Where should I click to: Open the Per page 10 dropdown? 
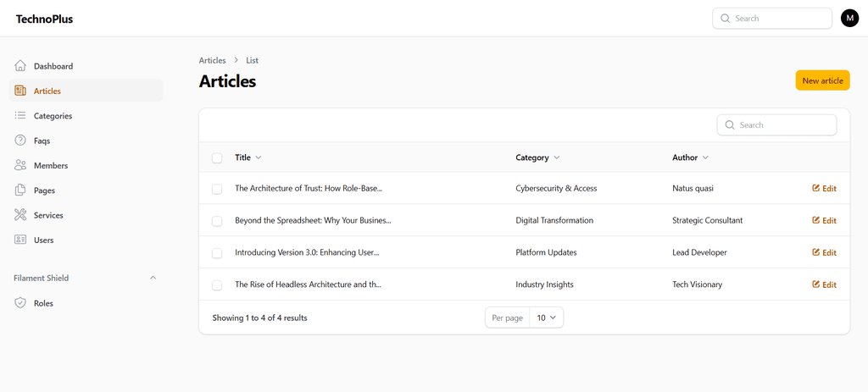point(547,317)
